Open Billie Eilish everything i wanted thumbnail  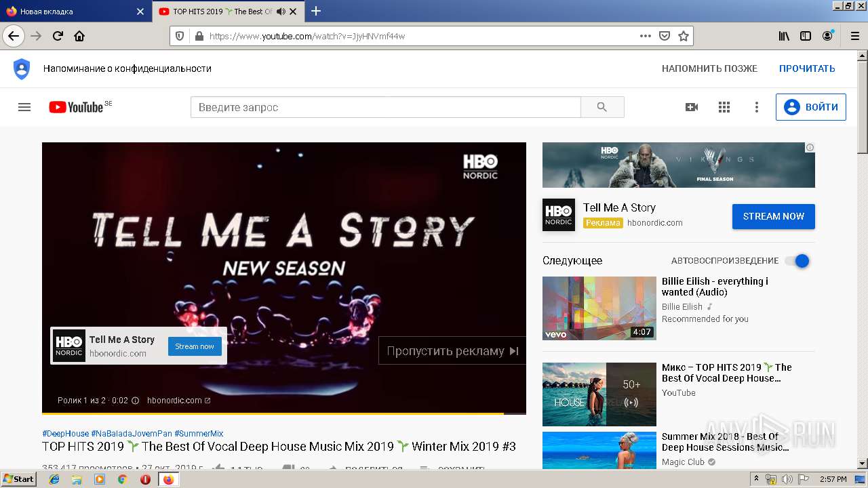pos(599,308)
